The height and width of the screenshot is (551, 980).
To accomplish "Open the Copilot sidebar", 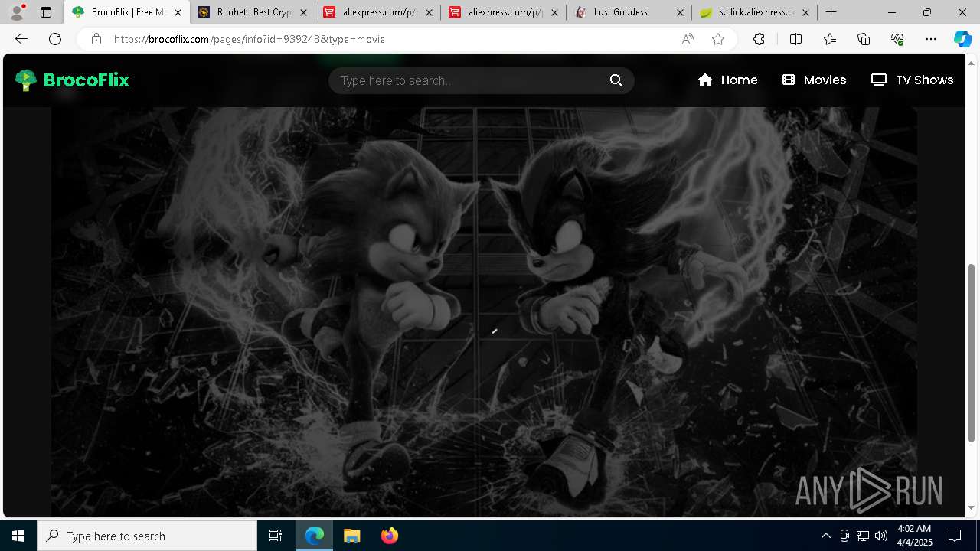I will [x=962, y=39].
